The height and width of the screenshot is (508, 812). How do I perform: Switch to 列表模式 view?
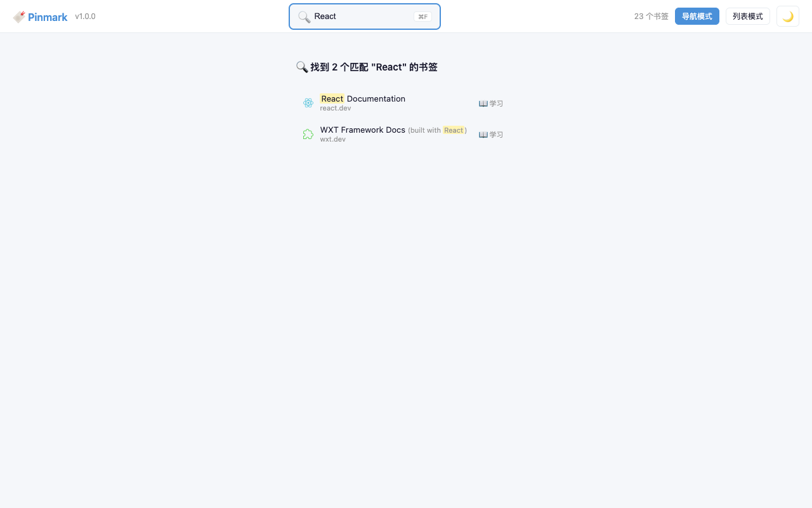748,17
